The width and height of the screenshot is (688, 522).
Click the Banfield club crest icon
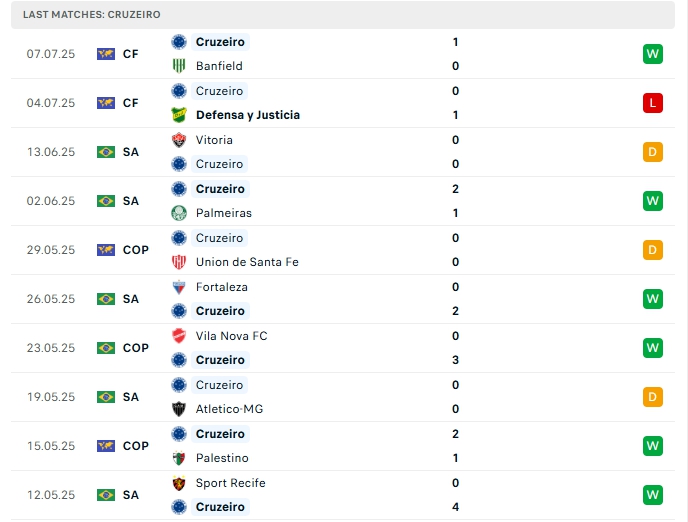[179, 66]
